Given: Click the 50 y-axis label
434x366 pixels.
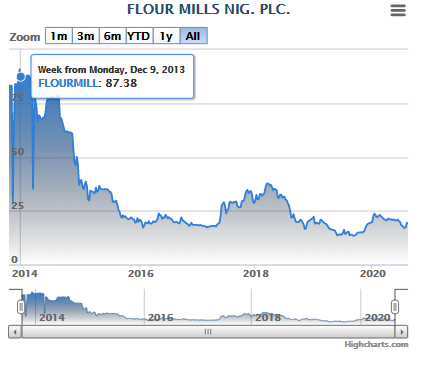Looking at the screenshot, I should pos(18,152).
